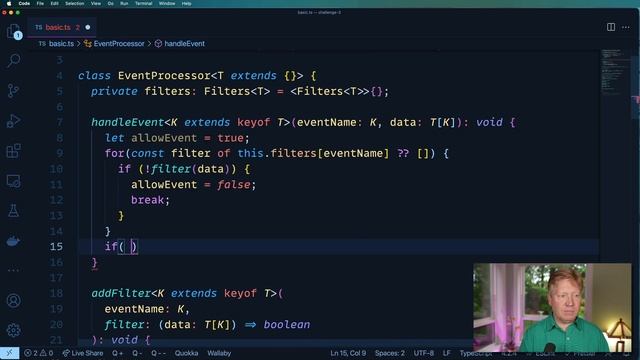Click the class name EventProcessor on line 4

pos(164,76)
